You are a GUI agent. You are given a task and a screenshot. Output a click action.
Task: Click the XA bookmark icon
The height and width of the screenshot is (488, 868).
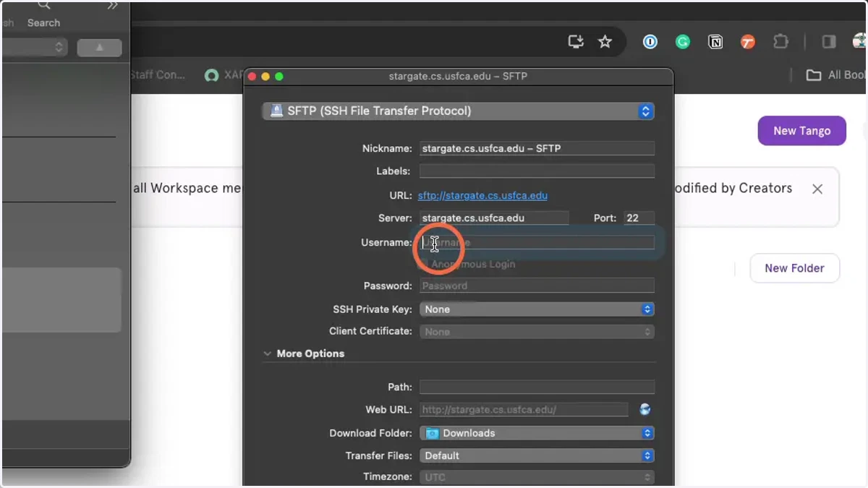tap(211, 75)
